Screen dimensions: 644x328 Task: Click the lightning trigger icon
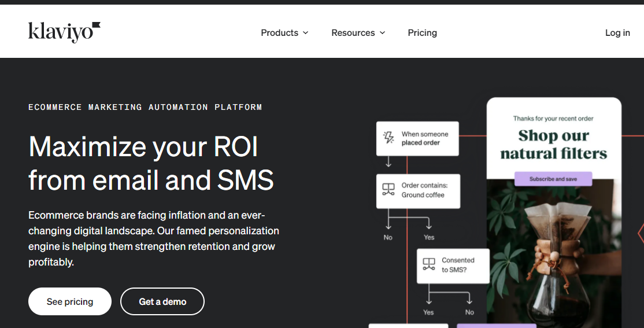388,137
